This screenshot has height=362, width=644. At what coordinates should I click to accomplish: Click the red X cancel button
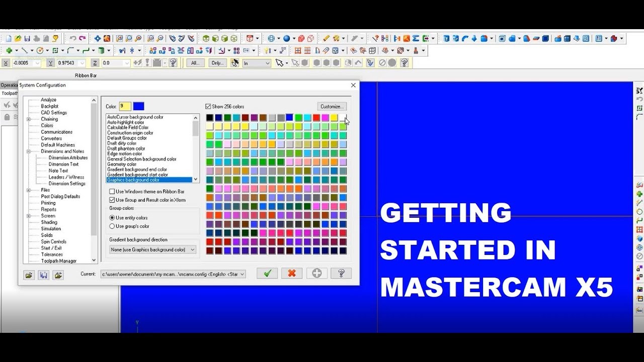click(x=292, y=274)
